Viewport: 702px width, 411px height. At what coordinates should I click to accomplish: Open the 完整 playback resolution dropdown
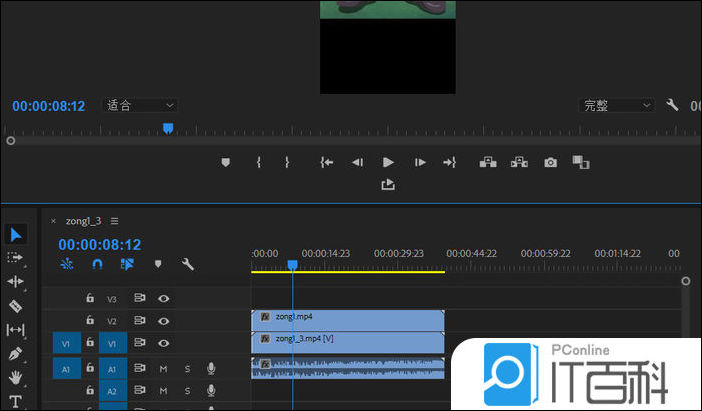pyautogui.click(x=617, y=105)
